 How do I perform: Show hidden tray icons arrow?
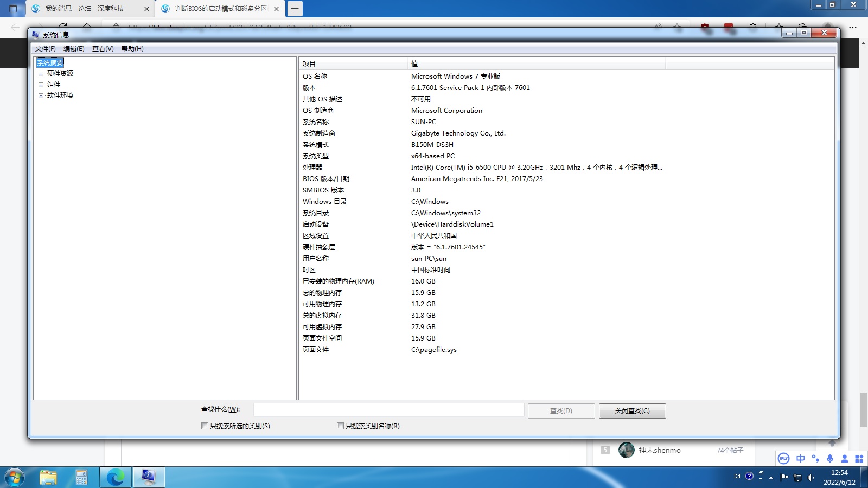pyautogui.click(x=771, y=478)
